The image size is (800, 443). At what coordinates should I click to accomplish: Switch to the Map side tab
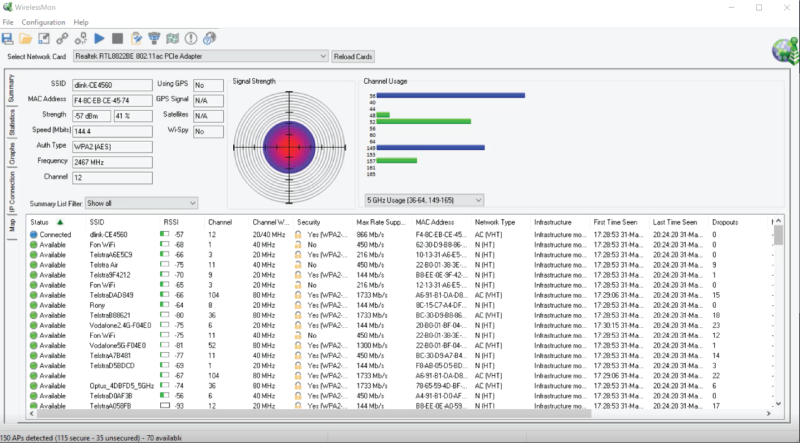point(11,225)
